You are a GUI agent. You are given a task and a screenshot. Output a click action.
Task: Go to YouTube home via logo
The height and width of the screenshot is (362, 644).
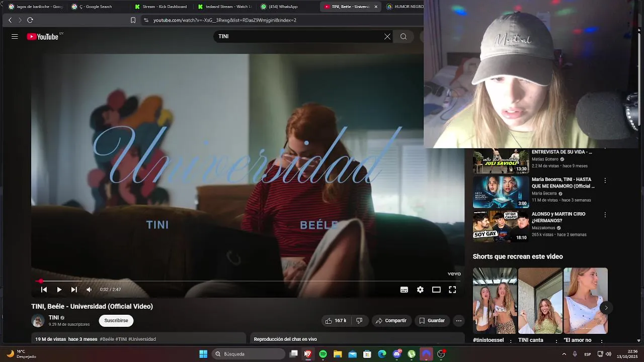click(x=43, y=37)
